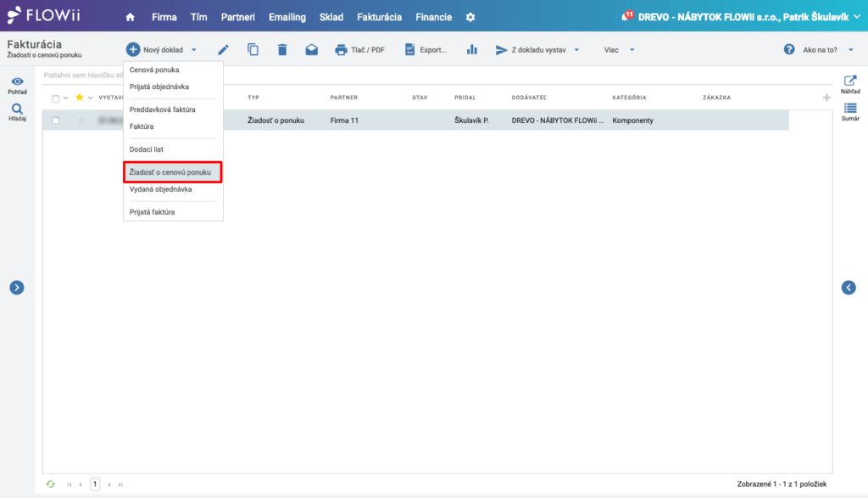Image resolution: width=868 pixels, height=498 pixels.
Task: Expand the Viac dropdown arrow
Action: (632, 50)
